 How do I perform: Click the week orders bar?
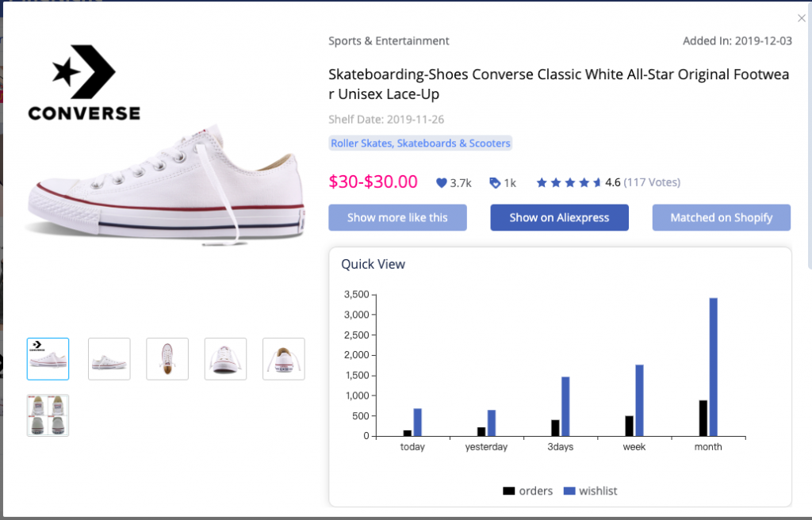point(629,426)
